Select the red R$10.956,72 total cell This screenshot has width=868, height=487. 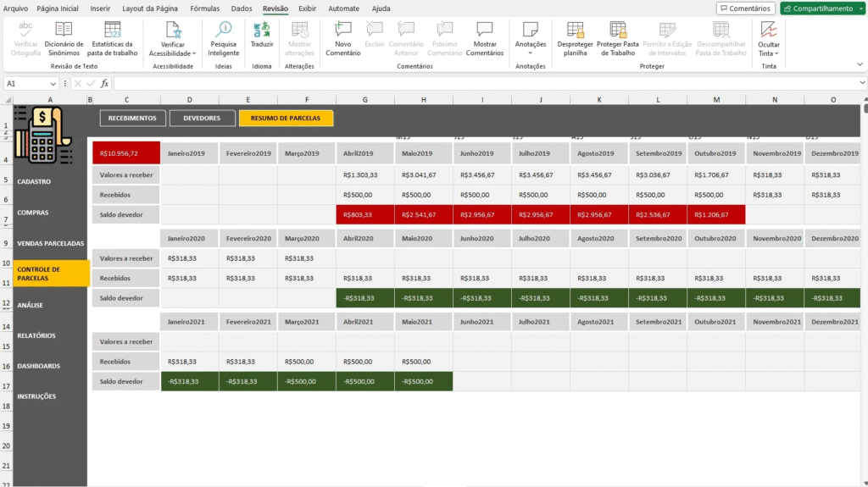[x=126, y=153]
